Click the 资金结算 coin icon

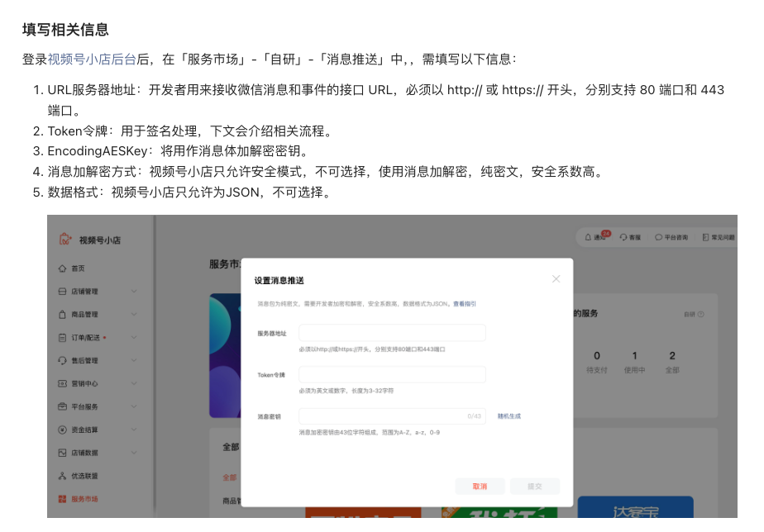[62, 430]
